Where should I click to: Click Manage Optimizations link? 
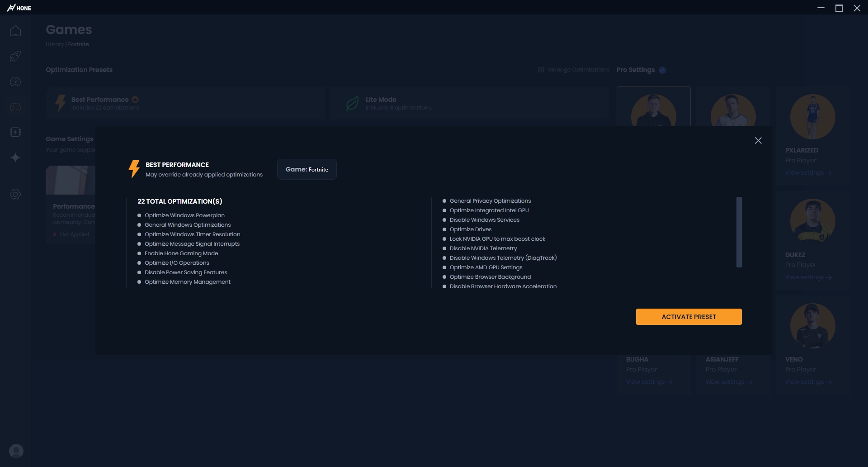coord(574,70)
